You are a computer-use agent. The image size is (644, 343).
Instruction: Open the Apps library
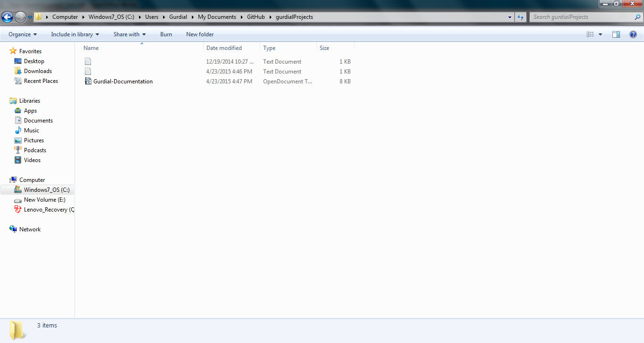[x=30, y=111]
